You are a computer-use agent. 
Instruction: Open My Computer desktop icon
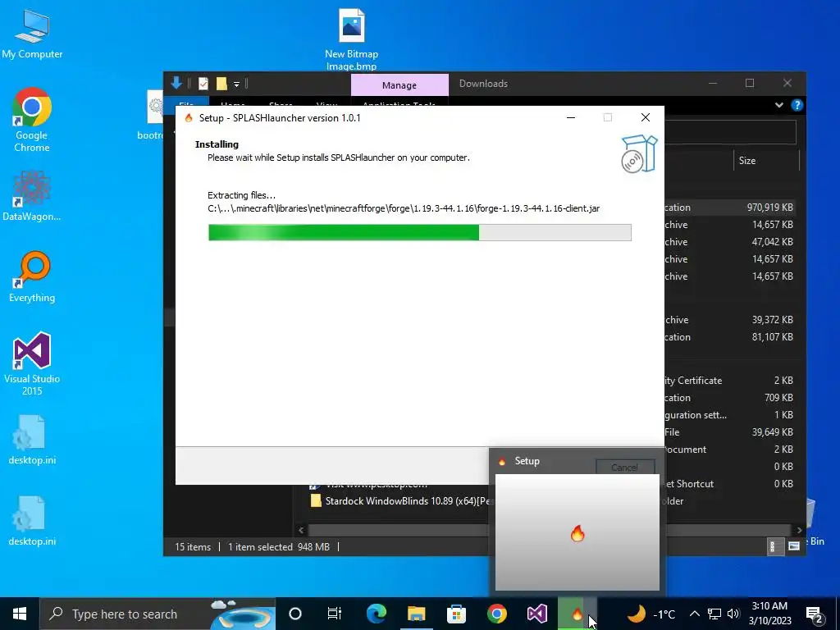pos(32,34)
